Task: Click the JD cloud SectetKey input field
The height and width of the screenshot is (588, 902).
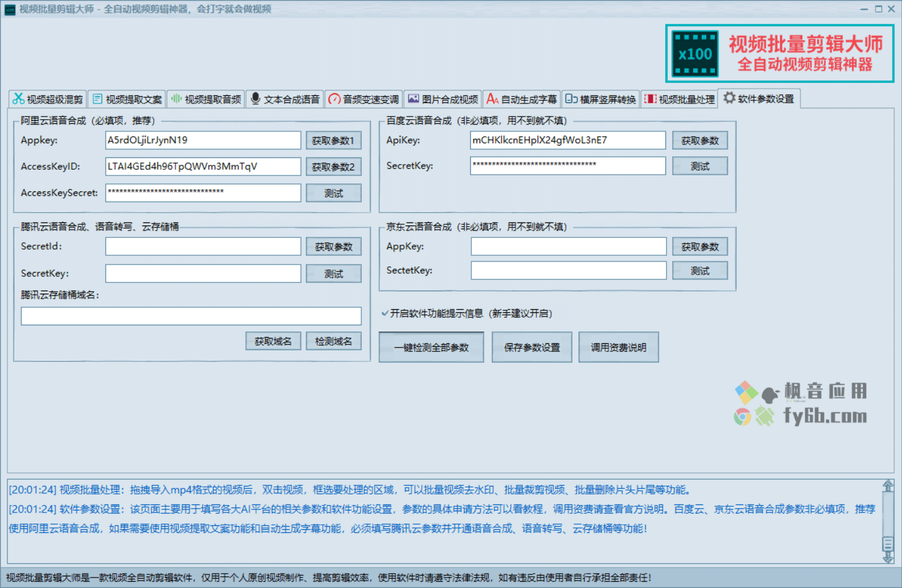Action: click(569, 270)
